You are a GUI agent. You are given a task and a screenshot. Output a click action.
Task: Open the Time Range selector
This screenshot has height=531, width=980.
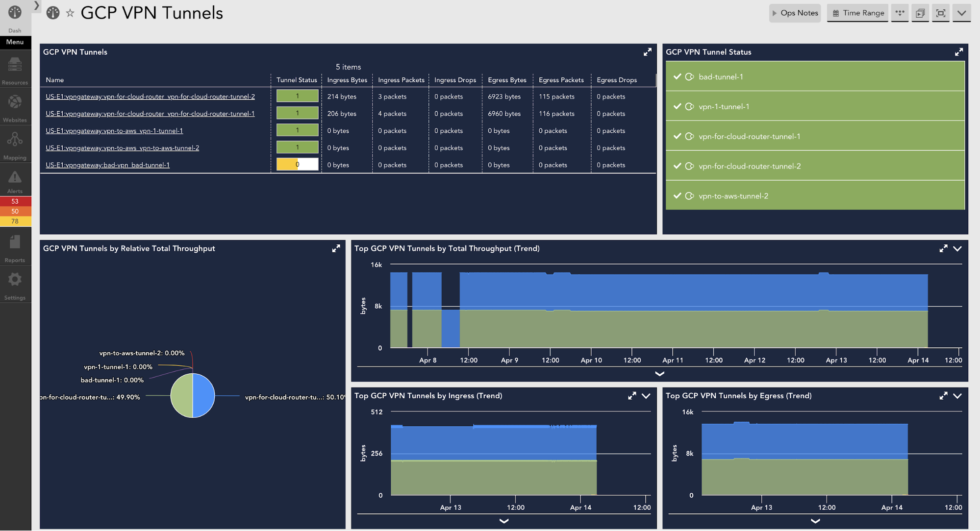tap(858, 13)
